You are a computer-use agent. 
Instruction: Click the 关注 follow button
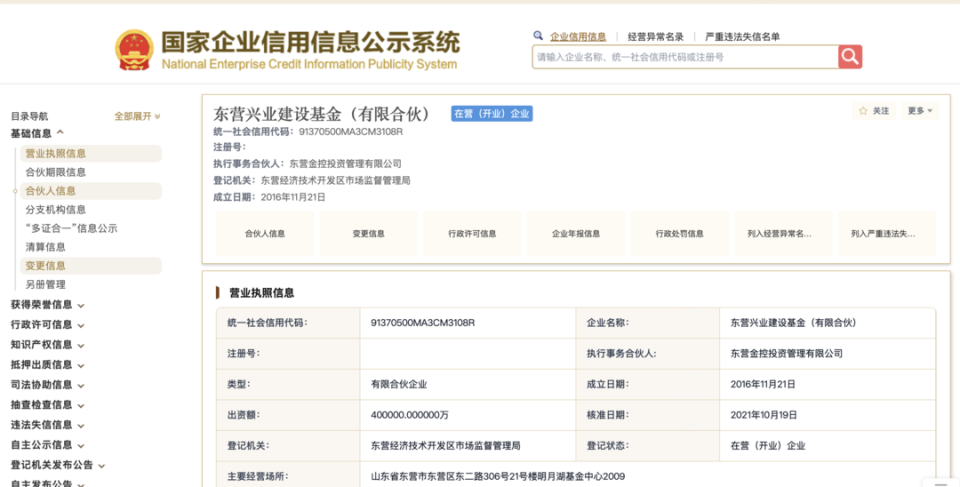874,111
